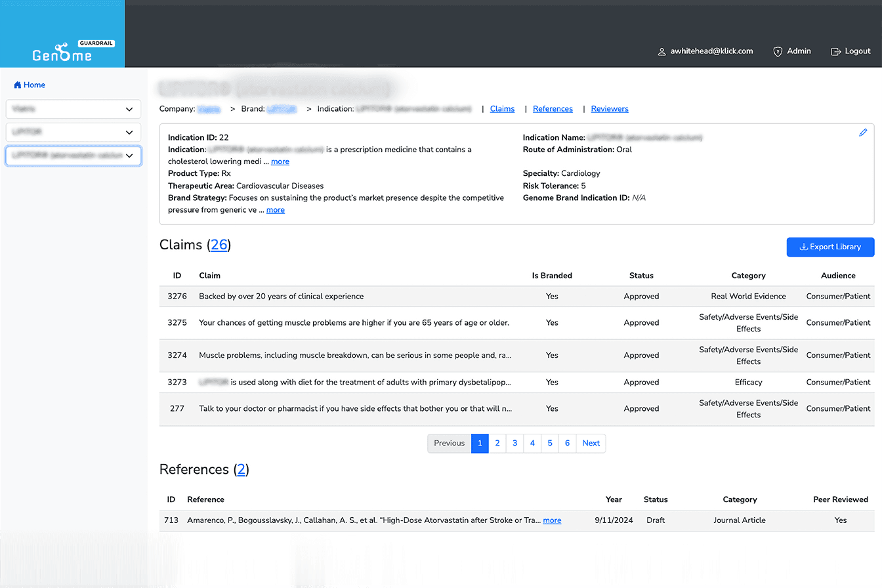Expand reference 713 with more link
882x588 pixels.
[552, 520]
